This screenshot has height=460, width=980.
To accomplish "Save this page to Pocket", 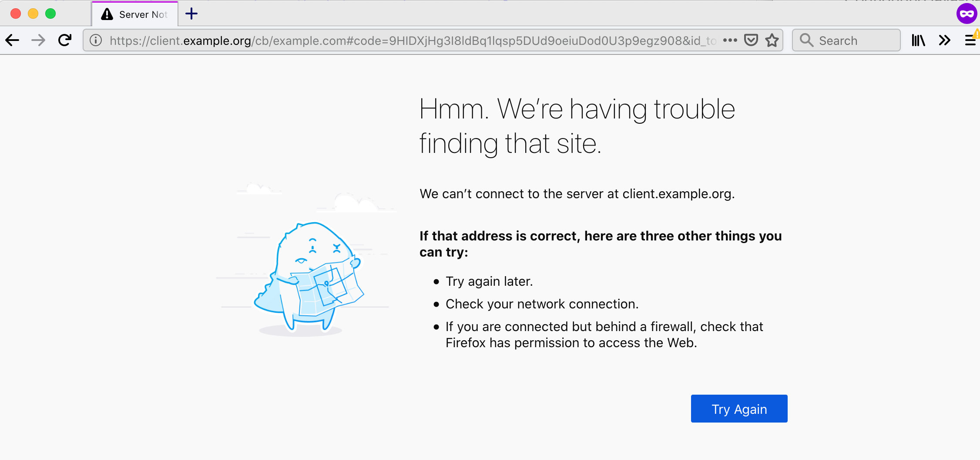I will tap(751, 41).
